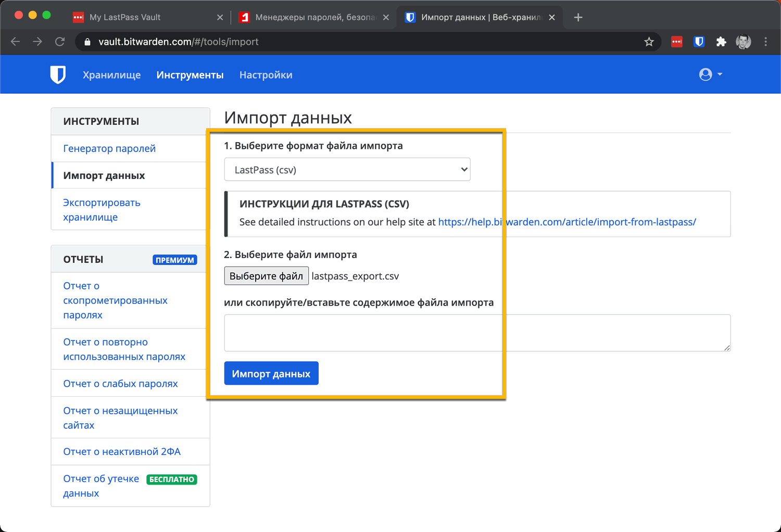Switch to the Менеджеры паролей tab
The height and width of the screenshot is (532, 781).
tap(314, 17)
